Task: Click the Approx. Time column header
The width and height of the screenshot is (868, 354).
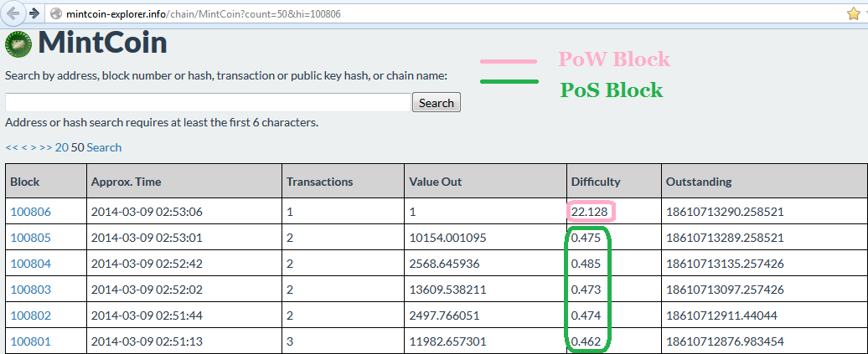Action: 183,181
